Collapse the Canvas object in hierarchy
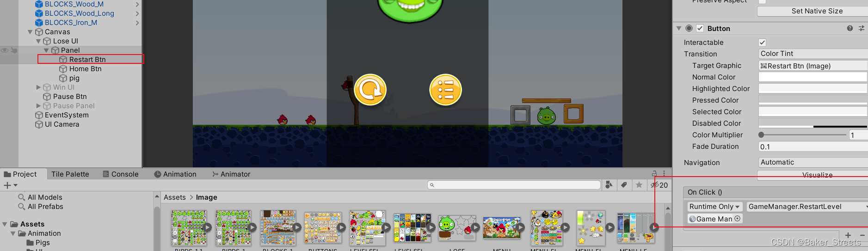Viewport: 868px width, 251px height. coord(30,32)
